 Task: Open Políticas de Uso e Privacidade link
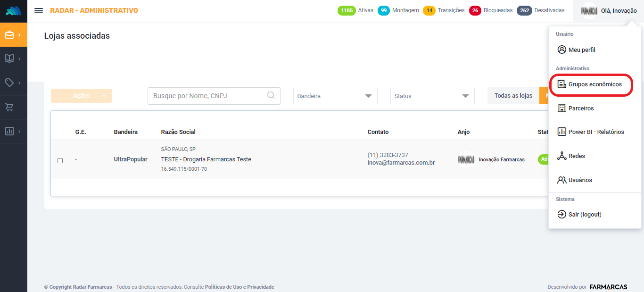tap(239, 287)
